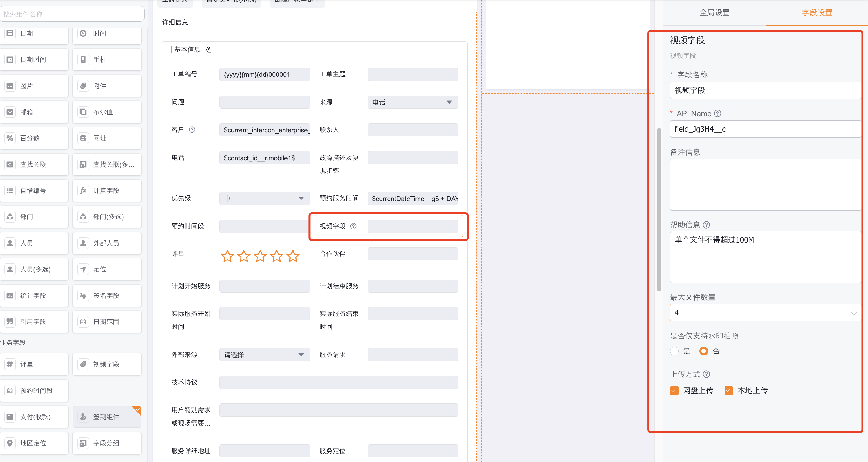
Task: Uncheck the 本地上传 checkbox
Action: (728, 390)
